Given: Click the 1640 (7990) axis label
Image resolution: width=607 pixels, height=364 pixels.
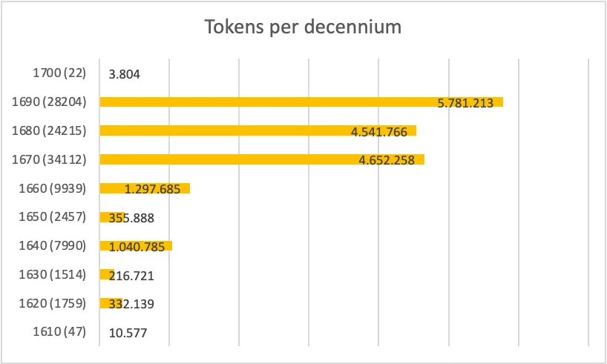Looking at the screenshot, I should (53, 245).
